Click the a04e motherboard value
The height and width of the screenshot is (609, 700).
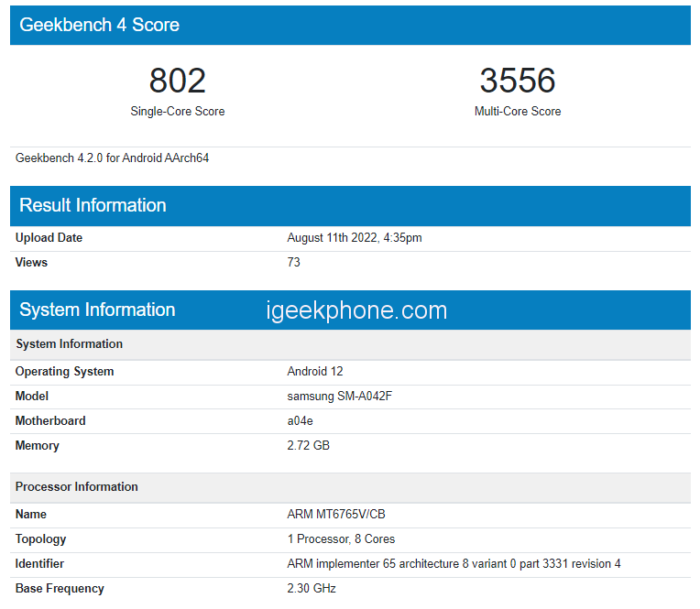(301, 421)
